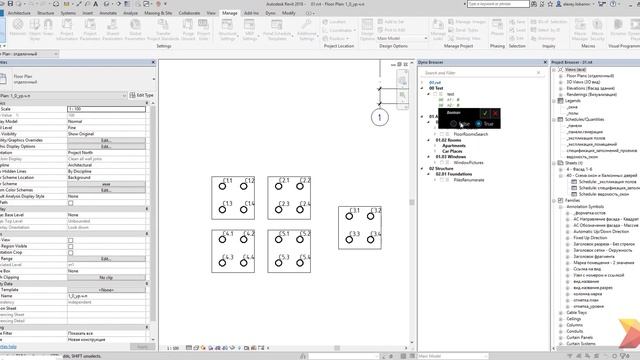Switch to the Collaborate ribbon tab
The height and width of the screenshot is (360, 640).
[189, 13]
